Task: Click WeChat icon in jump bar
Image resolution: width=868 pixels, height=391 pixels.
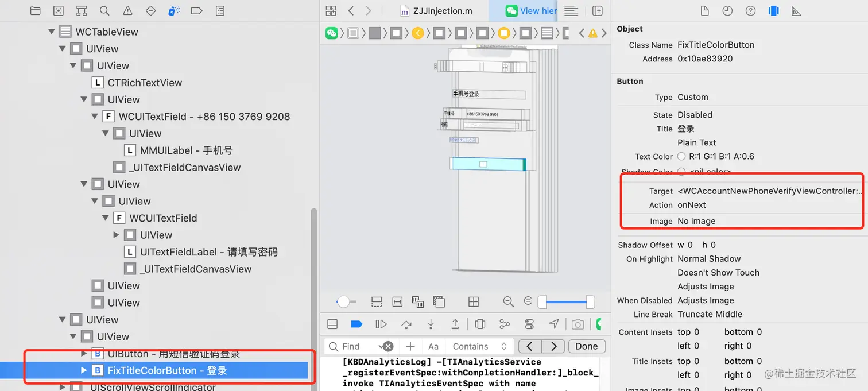Action: [332, 33]
